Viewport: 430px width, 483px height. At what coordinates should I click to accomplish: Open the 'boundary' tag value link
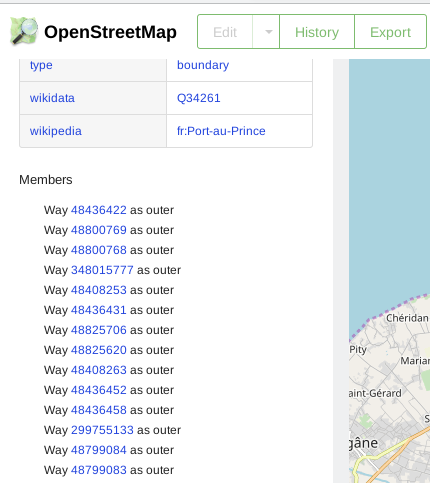(x=203, y=65)
